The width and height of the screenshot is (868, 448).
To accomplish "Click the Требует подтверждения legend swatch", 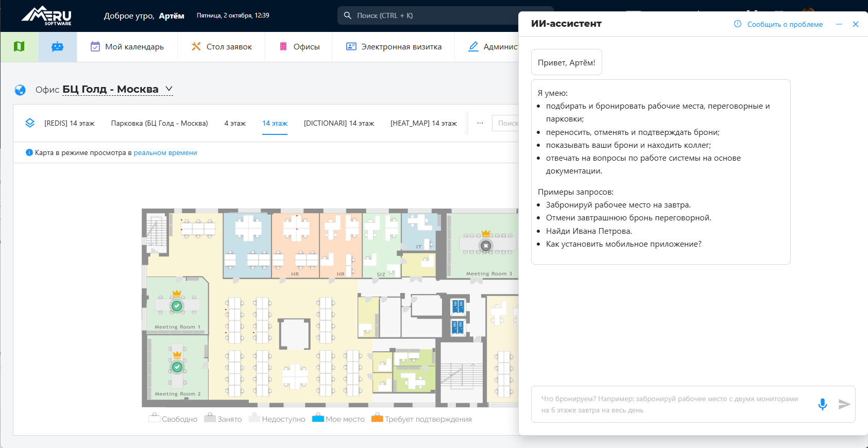I will coord(378,418).
